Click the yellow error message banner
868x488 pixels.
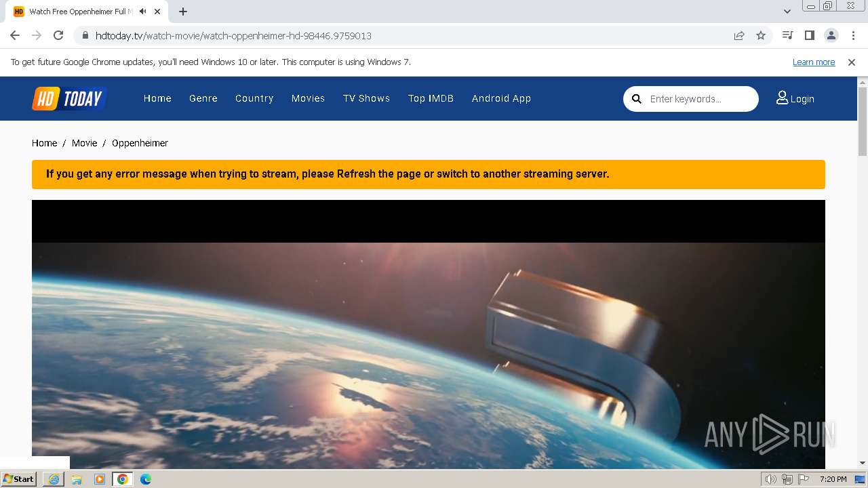pos(429,174)
